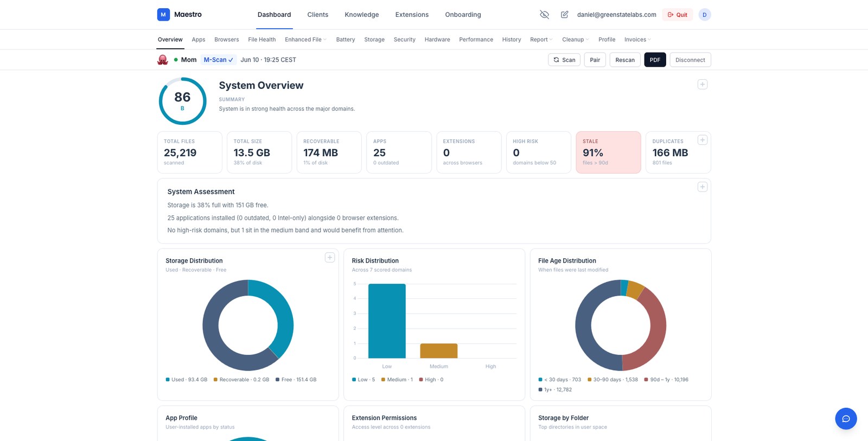Click the Total Files 25,219 card

pos(190,152)
